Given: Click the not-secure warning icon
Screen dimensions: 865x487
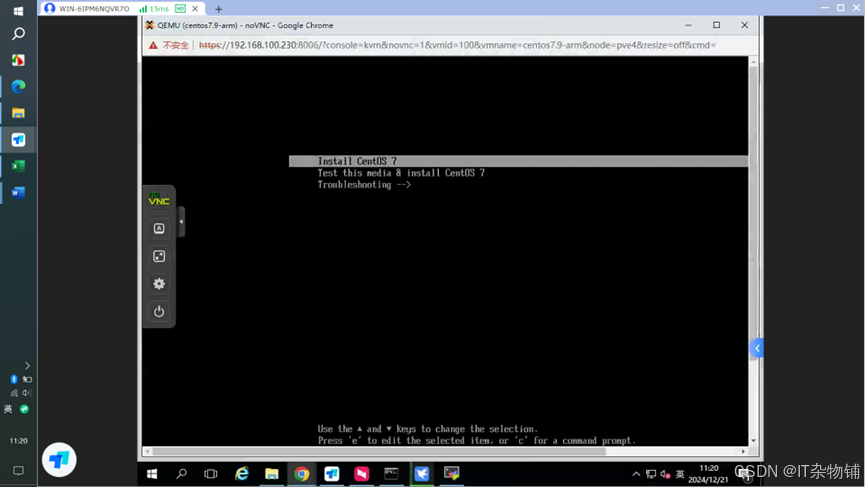Looking at the screenshot, I should 153,45.
